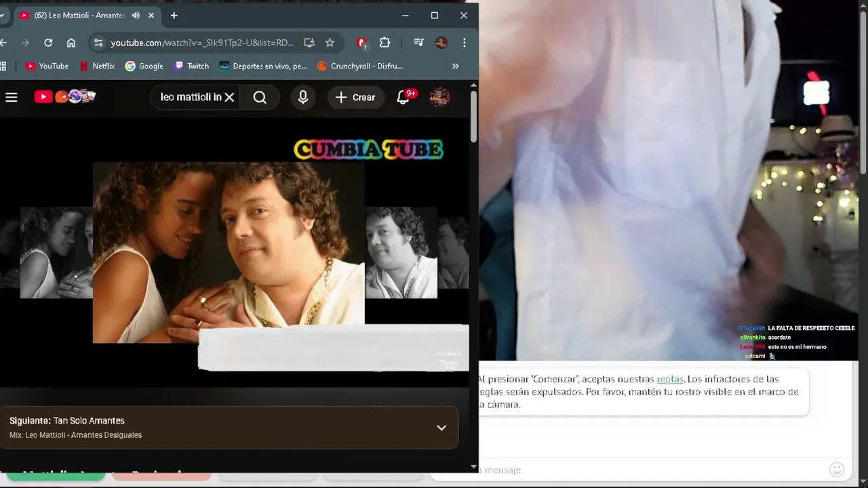Click the Leo Mattioli video player
The width and height of the screenshot is (868, 488).
coord(235,252)
